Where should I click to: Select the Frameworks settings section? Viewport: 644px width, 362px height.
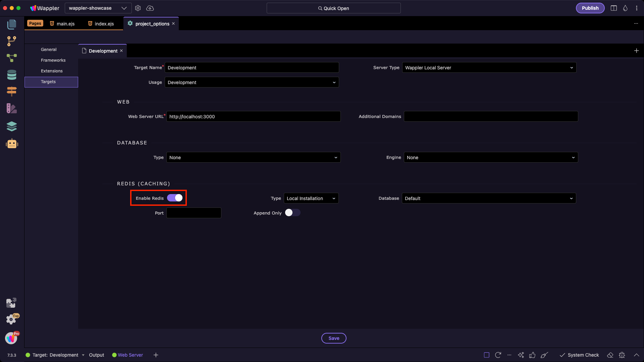pos(53,60)
